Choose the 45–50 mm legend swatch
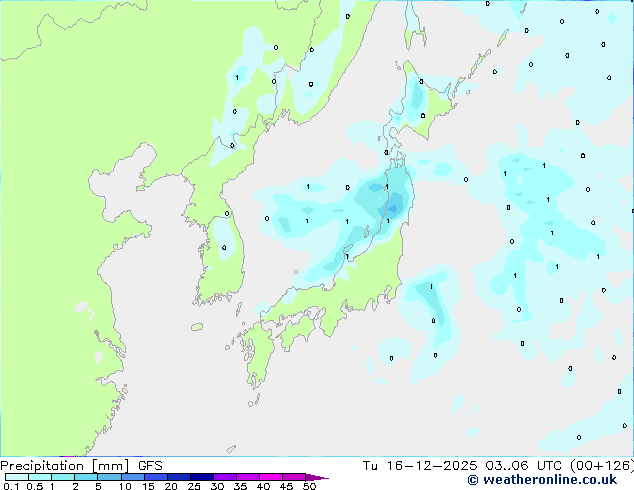Viewport: 634px width, 490px height. [x=294, y=477]
